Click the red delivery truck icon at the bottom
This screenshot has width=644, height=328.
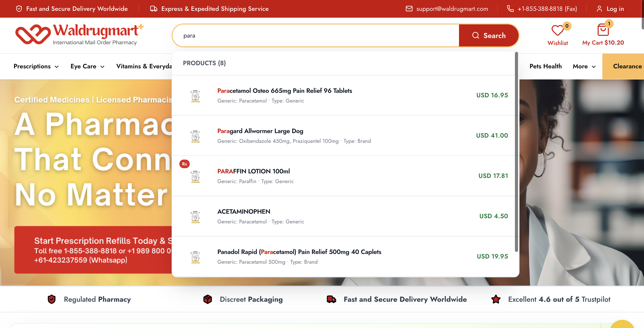point(331,299)
